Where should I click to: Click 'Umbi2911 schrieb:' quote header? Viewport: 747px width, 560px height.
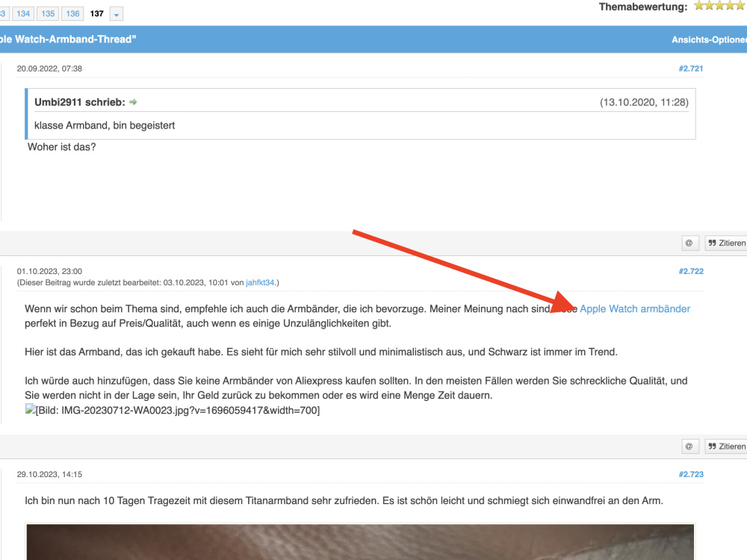80,102
